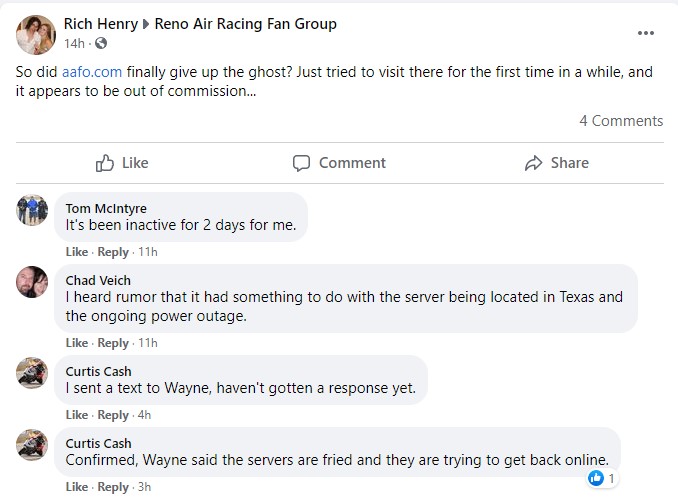Reply to Tom McIntyre's comment

[x=113, y=253]
